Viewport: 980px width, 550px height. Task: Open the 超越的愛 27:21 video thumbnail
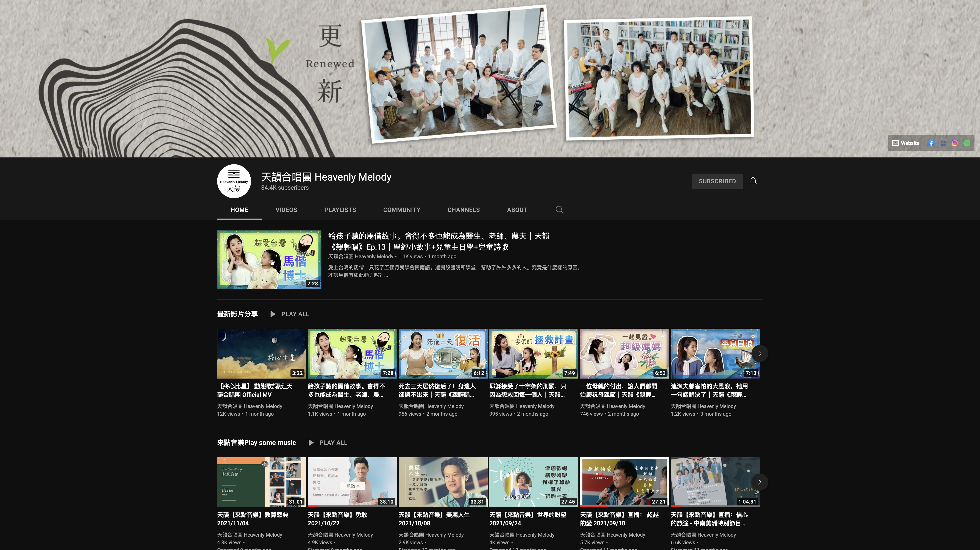[x=624, y=482]
